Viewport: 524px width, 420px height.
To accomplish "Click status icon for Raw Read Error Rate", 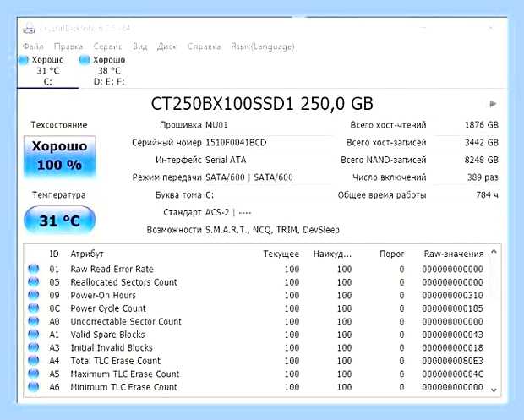I will pyautogui.click(x=34, y=269).
